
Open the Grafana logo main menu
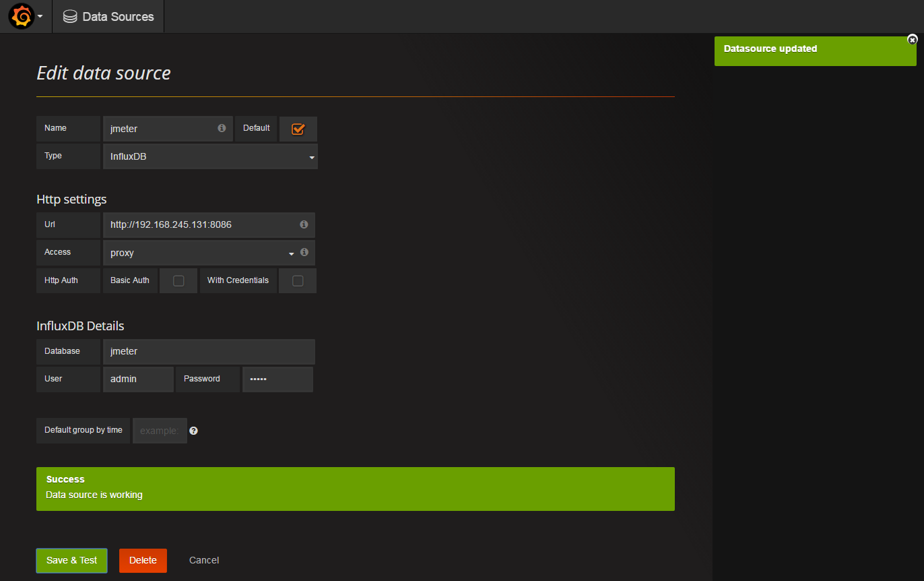[21, 16]
